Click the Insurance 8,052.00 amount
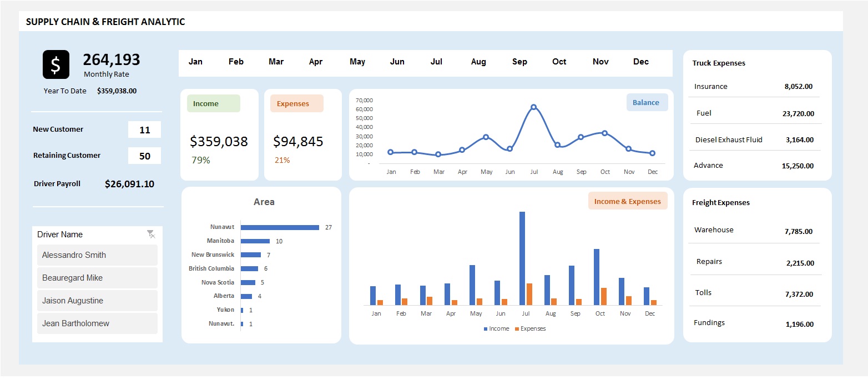 [799, 87]
